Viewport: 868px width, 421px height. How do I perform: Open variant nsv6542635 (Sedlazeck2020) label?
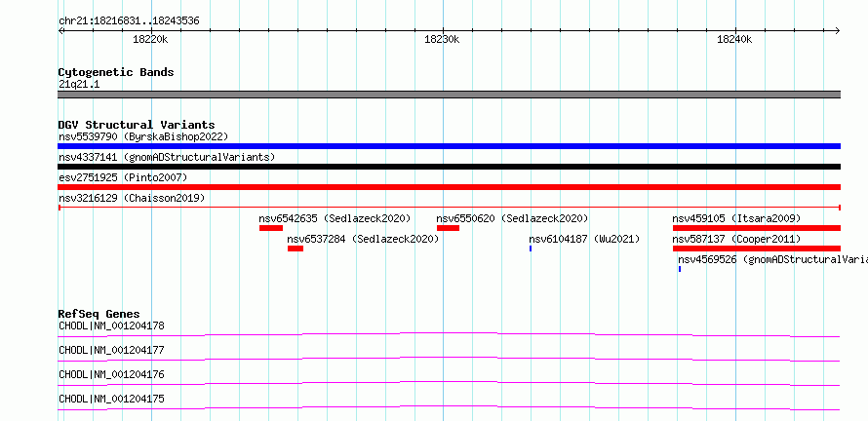335,218
